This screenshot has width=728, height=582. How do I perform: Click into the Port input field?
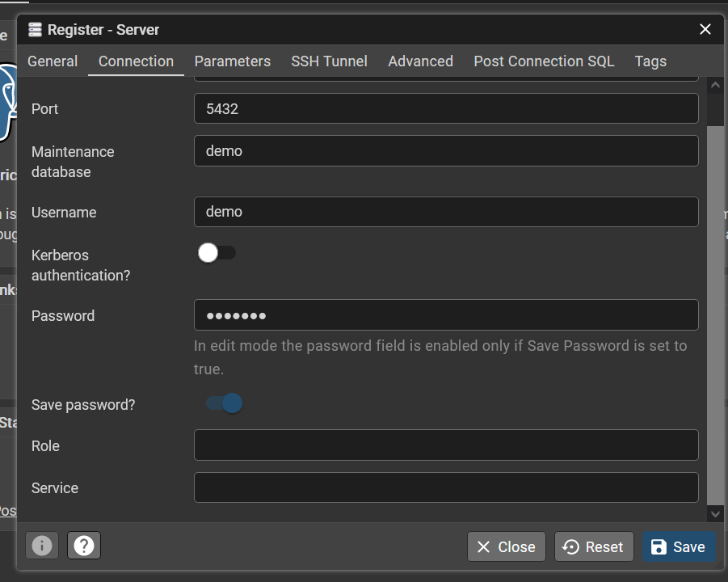tap(446, 109)
